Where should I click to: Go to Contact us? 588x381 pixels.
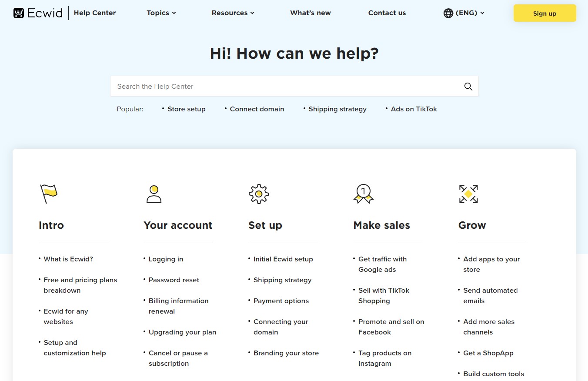[387, 13]
